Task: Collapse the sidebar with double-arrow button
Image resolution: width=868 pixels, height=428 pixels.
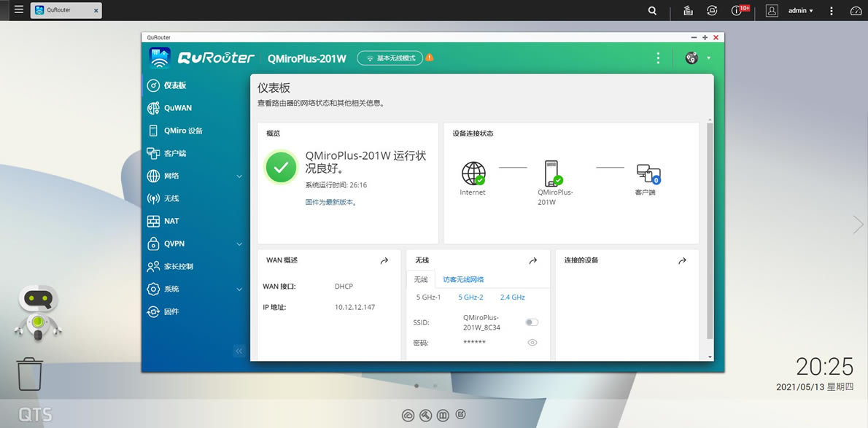Action: (239, 351)
